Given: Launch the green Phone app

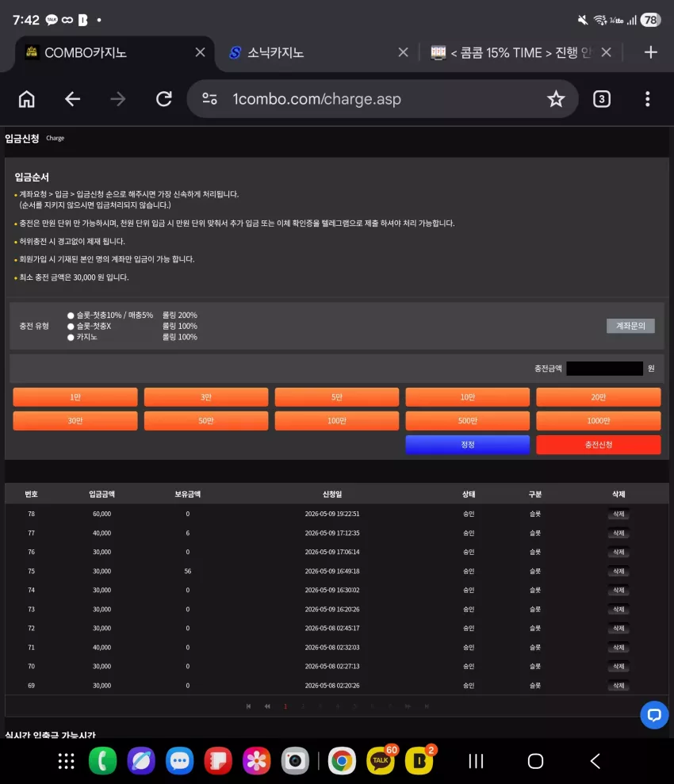Looking at the screenshot, I should (102, 761).
